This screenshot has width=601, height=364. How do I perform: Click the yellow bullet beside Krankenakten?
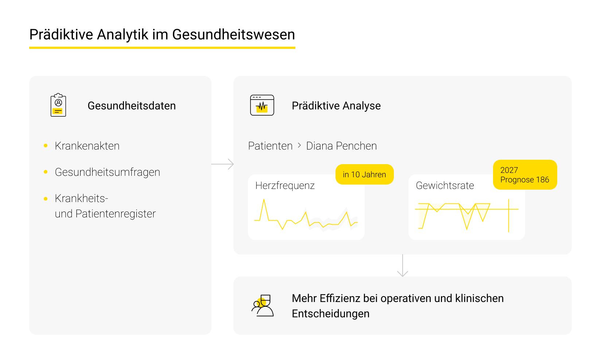pos(45,145)
